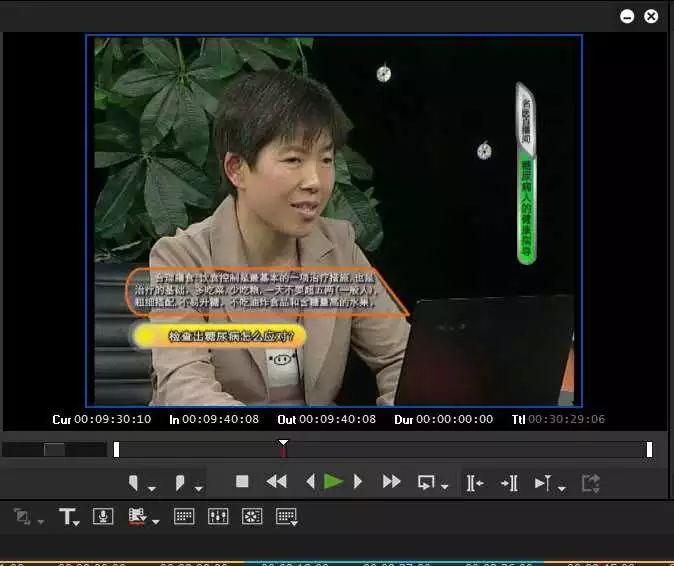Image resolution: width=674 pixels, height=566 pixels.
Task: Toggle the Bin window icon with arrow
Action: [287, 517]
